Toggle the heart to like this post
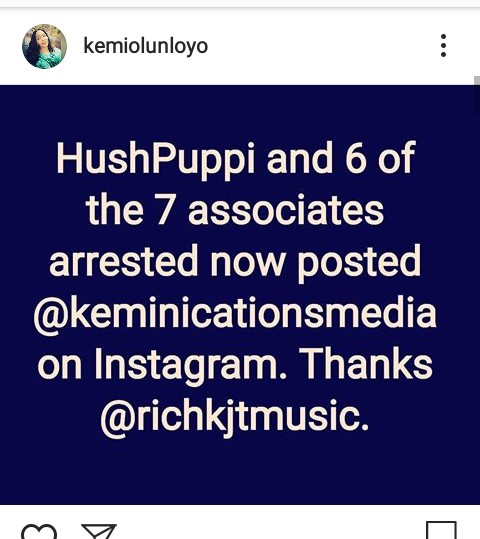Image resolution: width=480 pixels, height=539 pixels. [x=39, y=532]
